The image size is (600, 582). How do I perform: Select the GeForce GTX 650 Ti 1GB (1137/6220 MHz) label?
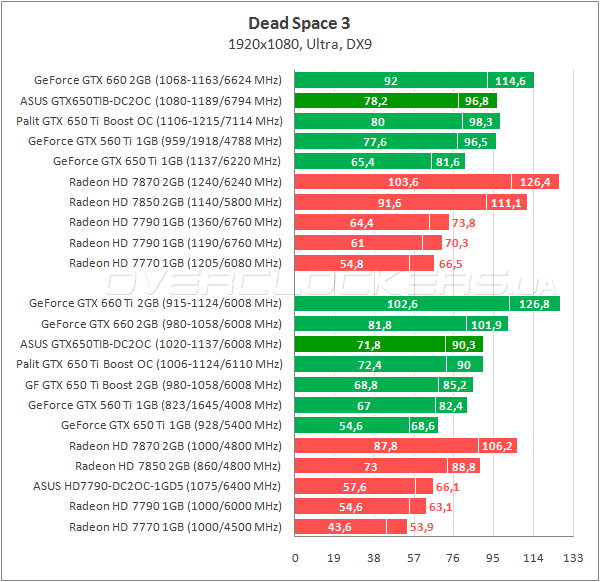coord(167,161)
